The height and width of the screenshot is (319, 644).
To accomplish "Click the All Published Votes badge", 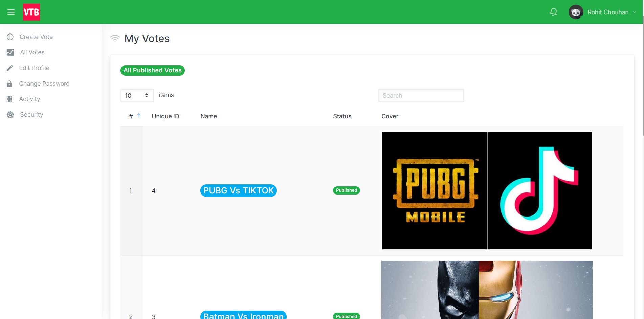I will [x=153, y=70].
